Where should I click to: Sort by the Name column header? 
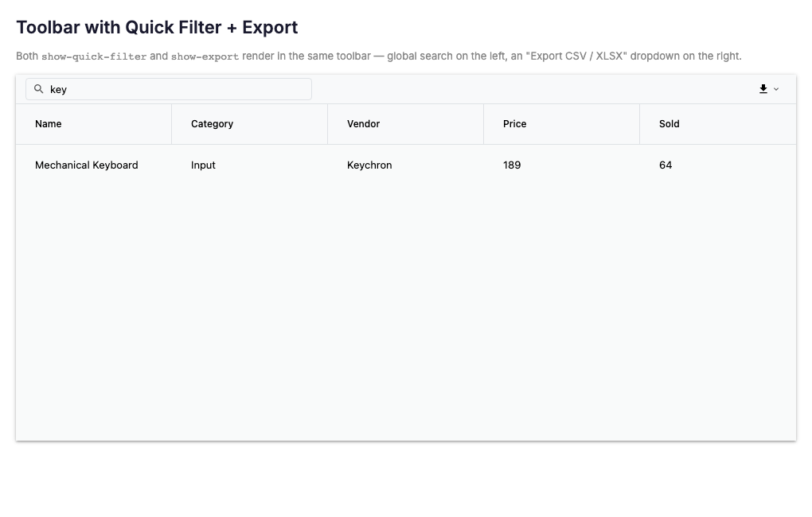94,124
